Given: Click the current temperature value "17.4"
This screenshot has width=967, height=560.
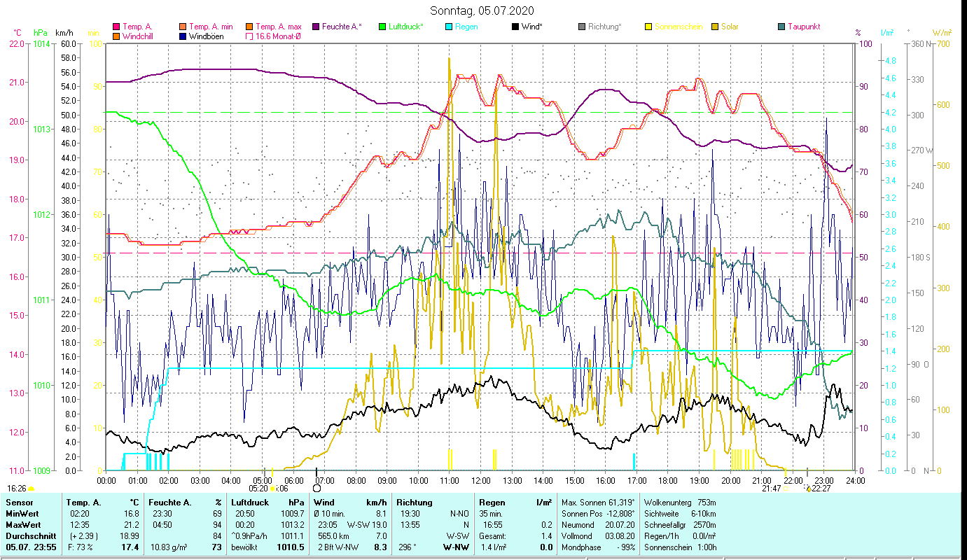Looking at the screenshot, I should tap(130, 547).
